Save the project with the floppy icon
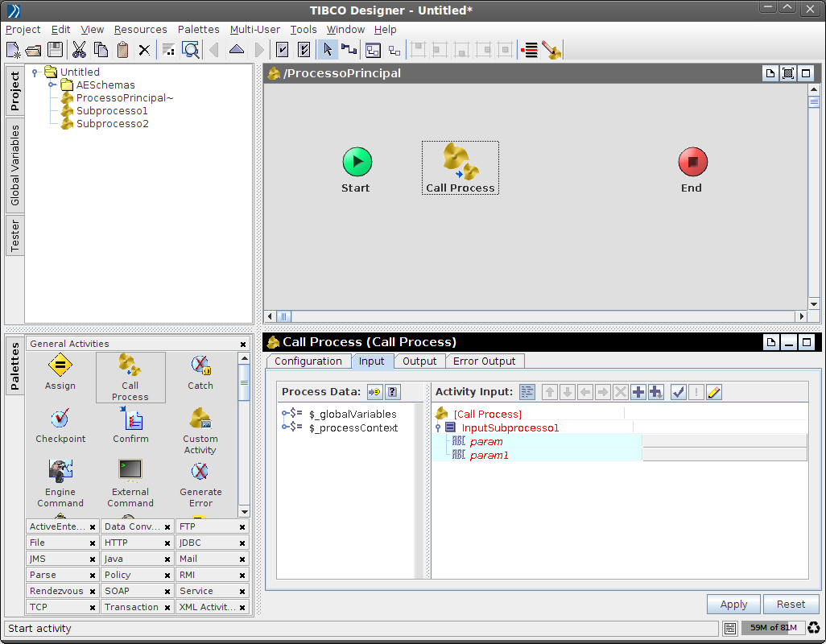This screenshot has height=644, width=826. point(55,50)
